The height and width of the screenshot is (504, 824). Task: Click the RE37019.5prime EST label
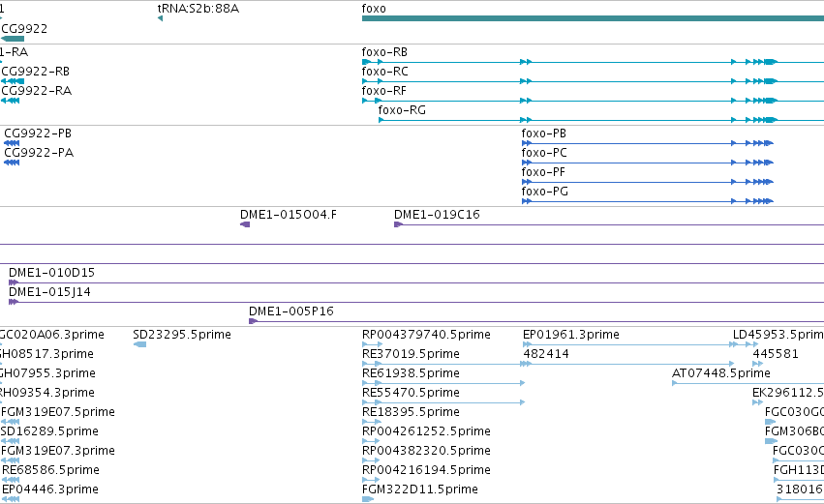[411, 354]
